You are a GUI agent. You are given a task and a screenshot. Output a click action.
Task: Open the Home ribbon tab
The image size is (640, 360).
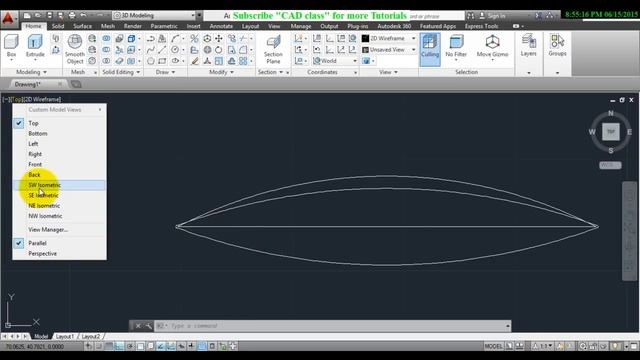pos(33,26)
